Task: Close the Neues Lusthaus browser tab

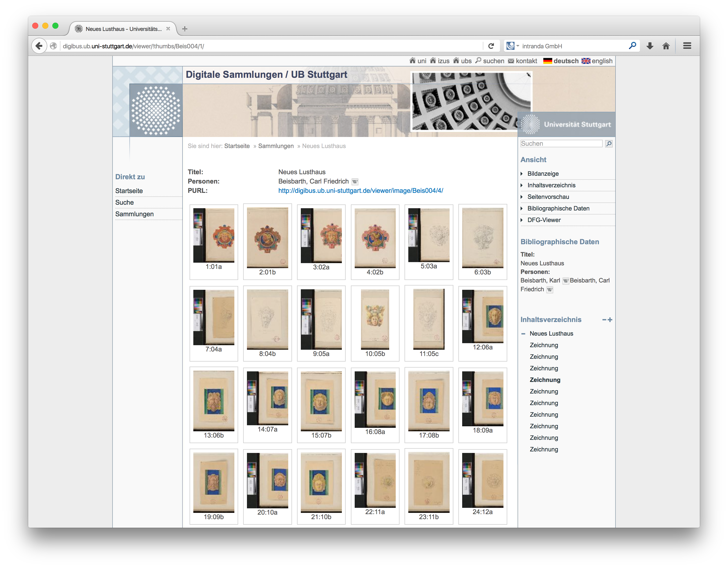Action: click(x=168, y=29)
